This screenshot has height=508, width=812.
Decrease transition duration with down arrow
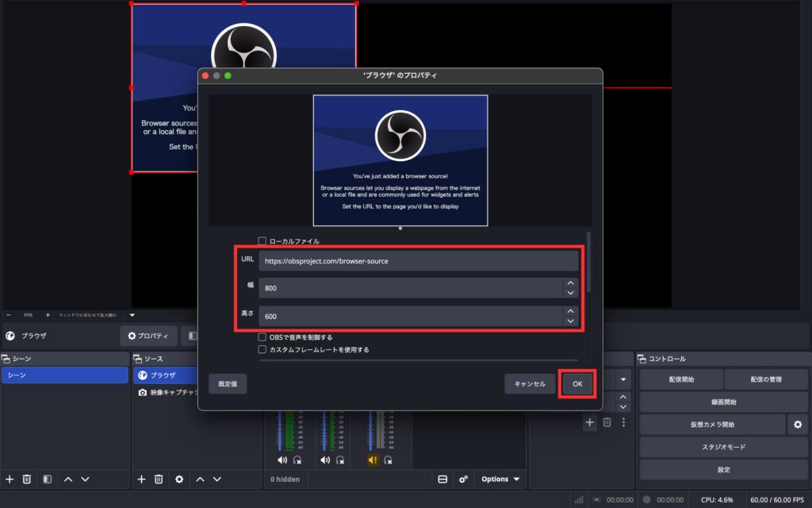click(623, 407)
